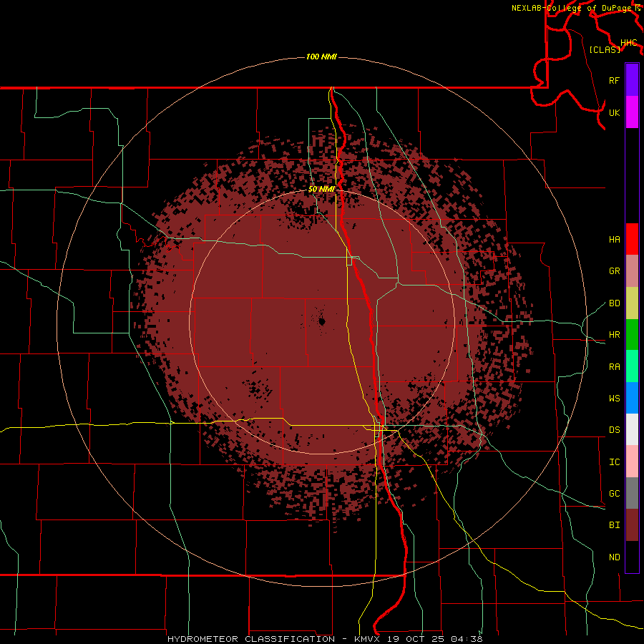Screen dimensions: 644x644
Task: Click the light green RA swatch
Action: coord(632,366)
